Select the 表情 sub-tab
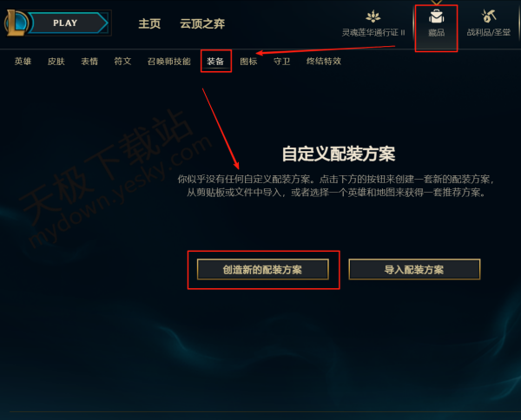 (x=89, y=62)
